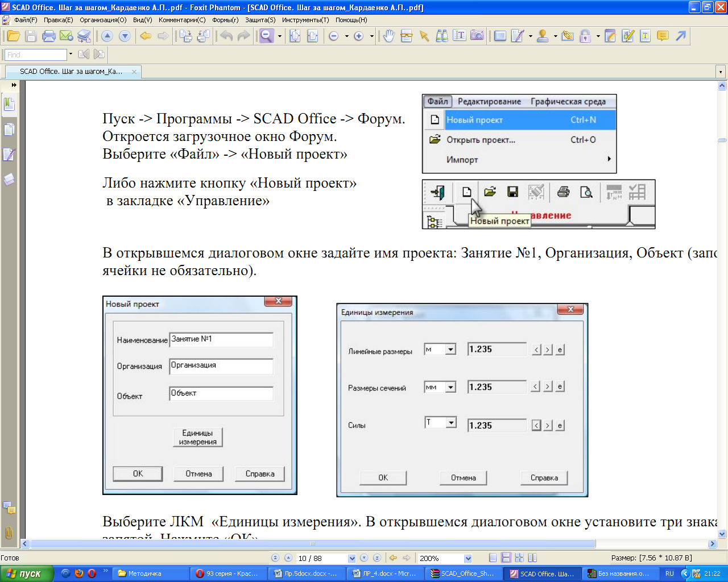The width and height of the screenshot is (728, 582).
Task: Select the arrow Select Annotation tool
Action: click(424, 36)
